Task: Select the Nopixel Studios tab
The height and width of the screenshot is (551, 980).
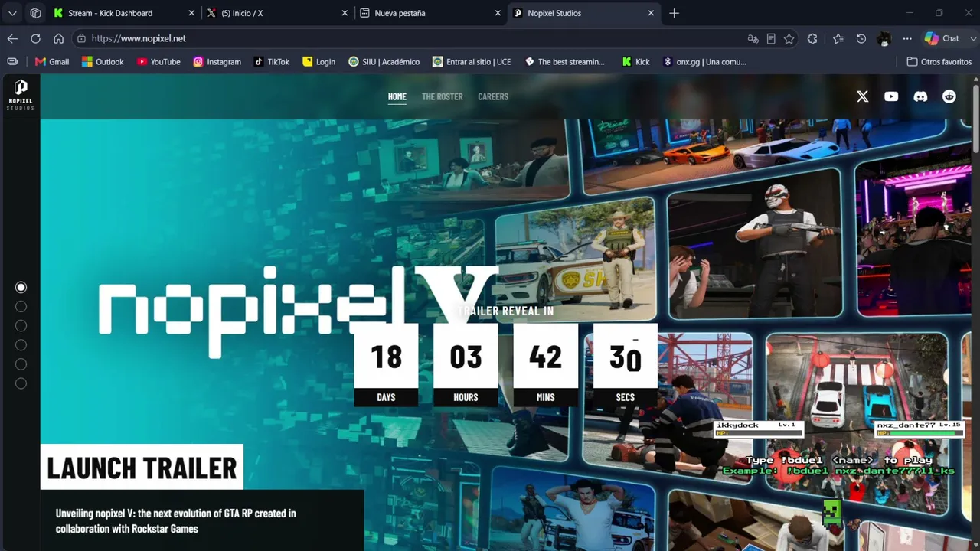Action: (583, 13)
